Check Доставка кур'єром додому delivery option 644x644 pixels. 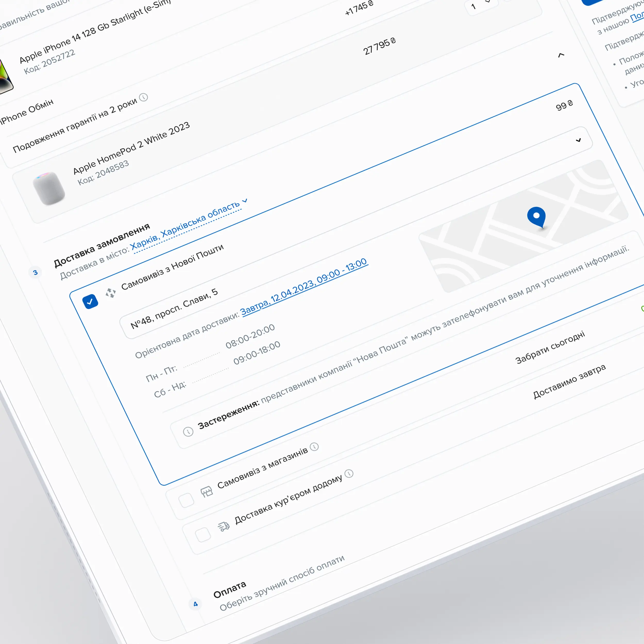click(x=203, y=535)
